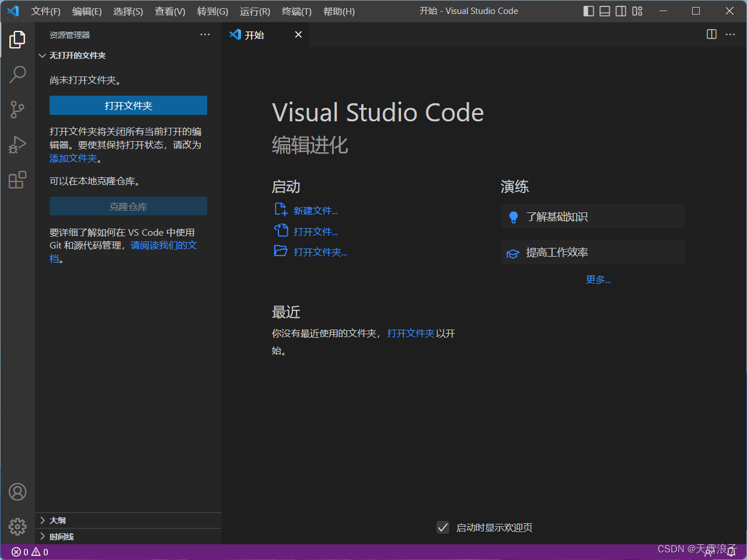The height and width of the screenshot is (560, 747).
Task: Click the errors count icon in status bar
Action: [x=16, y=552]
